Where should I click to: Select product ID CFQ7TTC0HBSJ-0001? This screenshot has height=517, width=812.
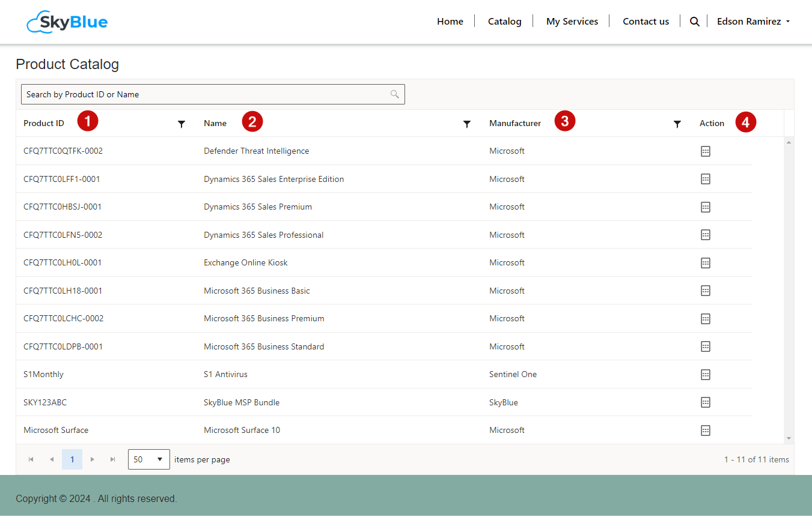pos(63,207)
